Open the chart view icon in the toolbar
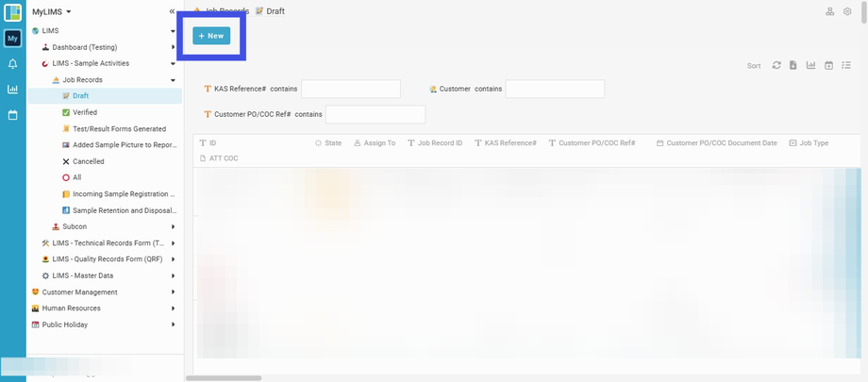This screenshot has height=382, width=868. click(x=811, y=65)
